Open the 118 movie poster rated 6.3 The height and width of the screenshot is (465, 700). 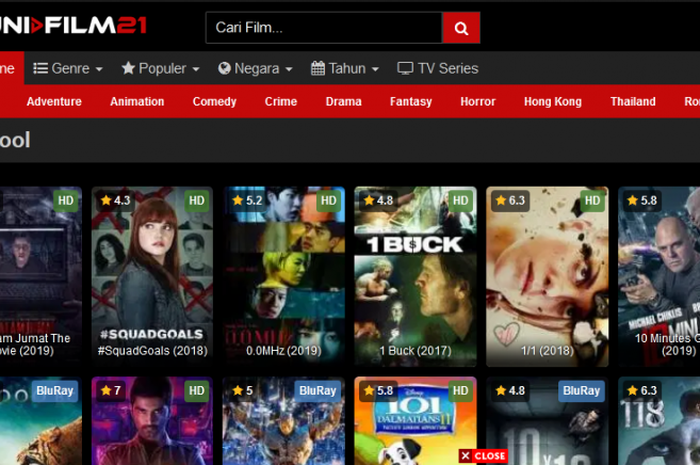pyautogui.click(x=659, y=421)
